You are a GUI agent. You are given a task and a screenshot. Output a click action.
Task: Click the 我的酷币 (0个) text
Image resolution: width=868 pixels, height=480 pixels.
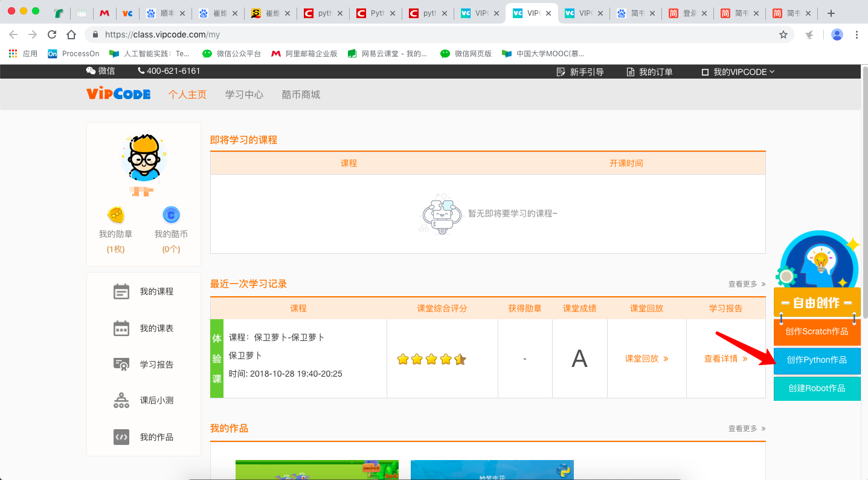(171, 241)
